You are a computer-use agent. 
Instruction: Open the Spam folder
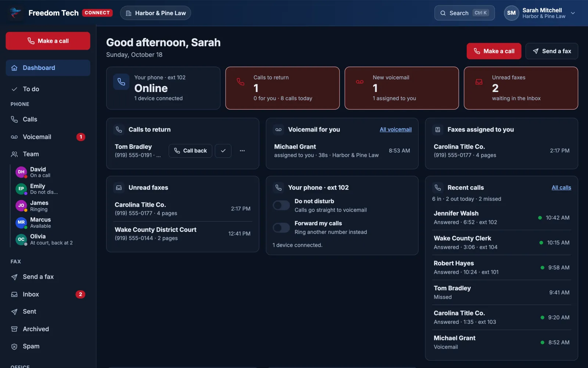tap(48, 346)
